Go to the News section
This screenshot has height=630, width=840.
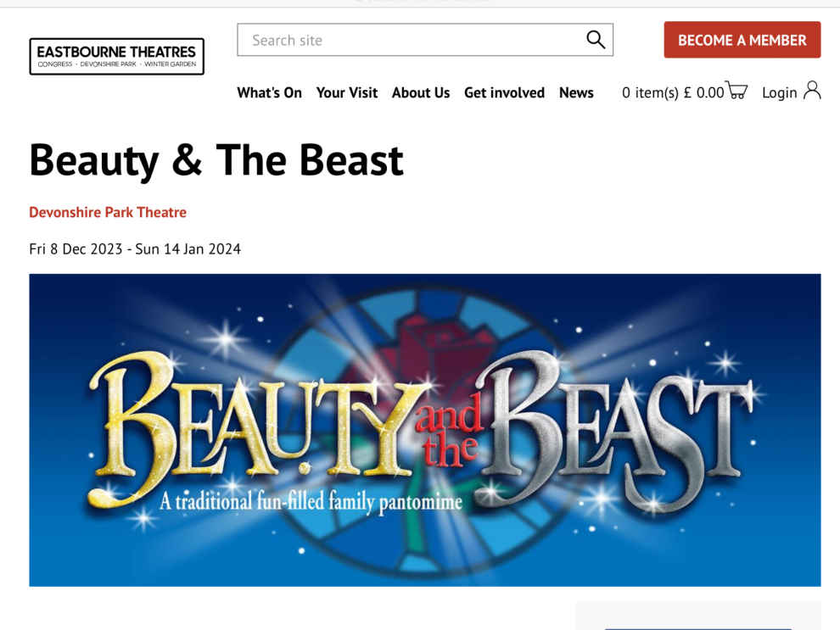[576, 92]
